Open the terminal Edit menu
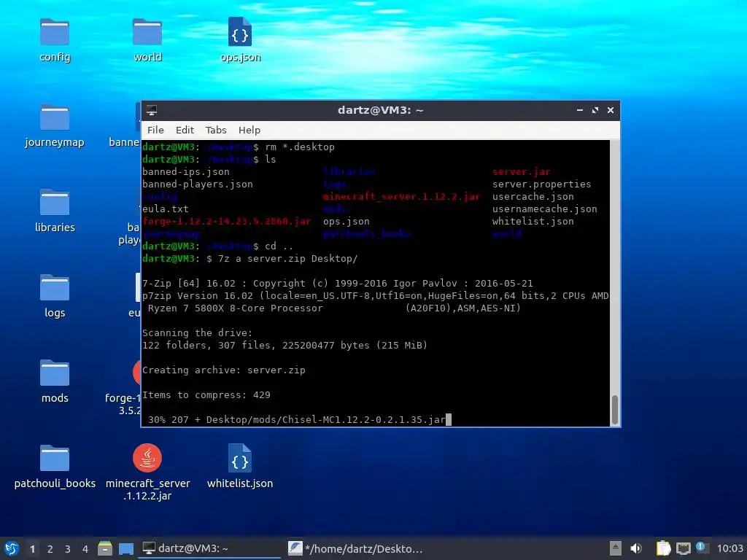747x560 pixels. tap(185, 130)
